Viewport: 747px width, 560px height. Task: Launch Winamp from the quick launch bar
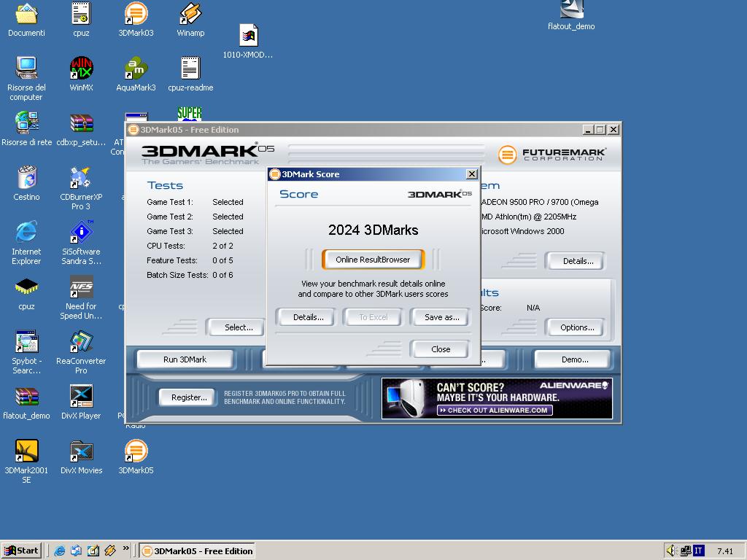[x=109, y=551]
